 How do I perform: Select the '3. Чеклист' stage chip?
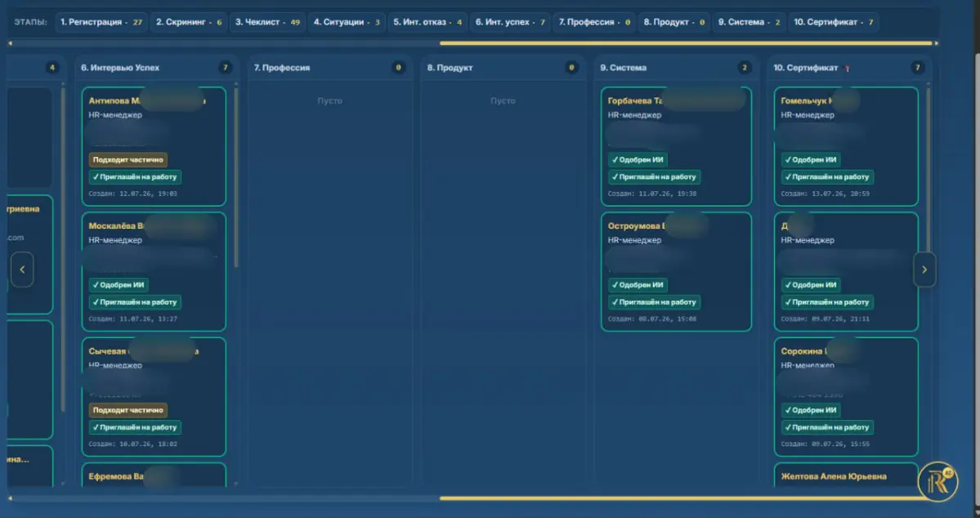tap(267, 22)
